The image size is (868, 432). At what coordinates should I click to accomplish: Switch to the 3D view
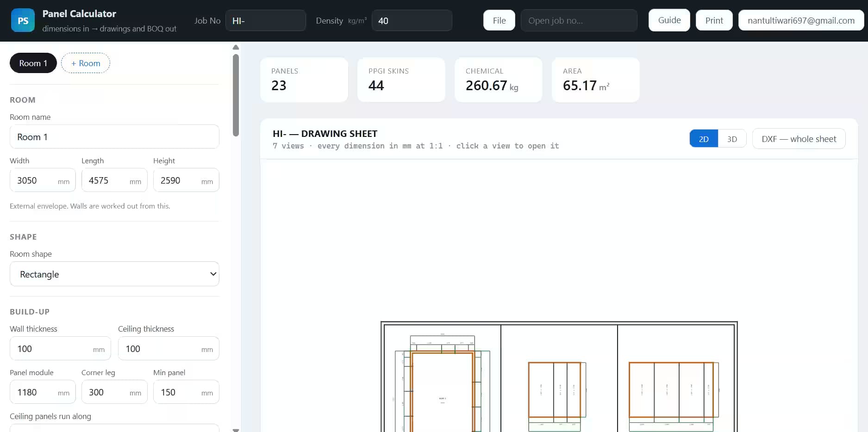coord(732,139)
